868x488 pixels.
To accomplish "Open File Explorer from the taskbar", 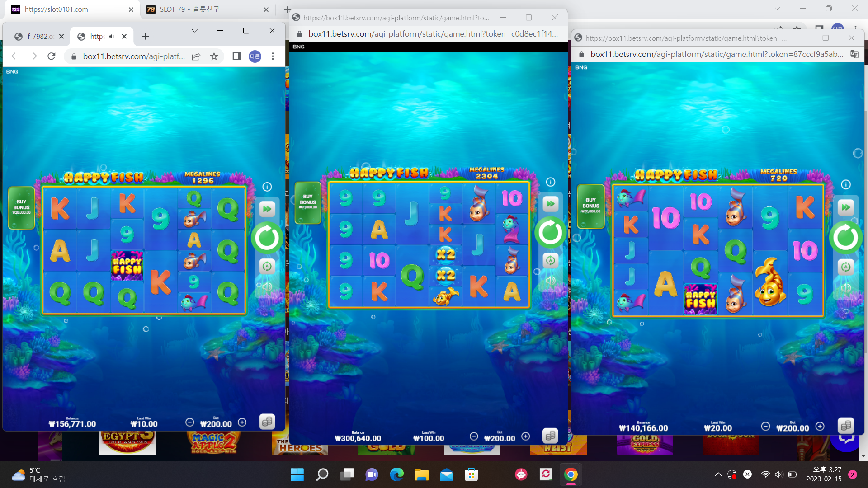I will pyautogui.click(x=422, y=474).
